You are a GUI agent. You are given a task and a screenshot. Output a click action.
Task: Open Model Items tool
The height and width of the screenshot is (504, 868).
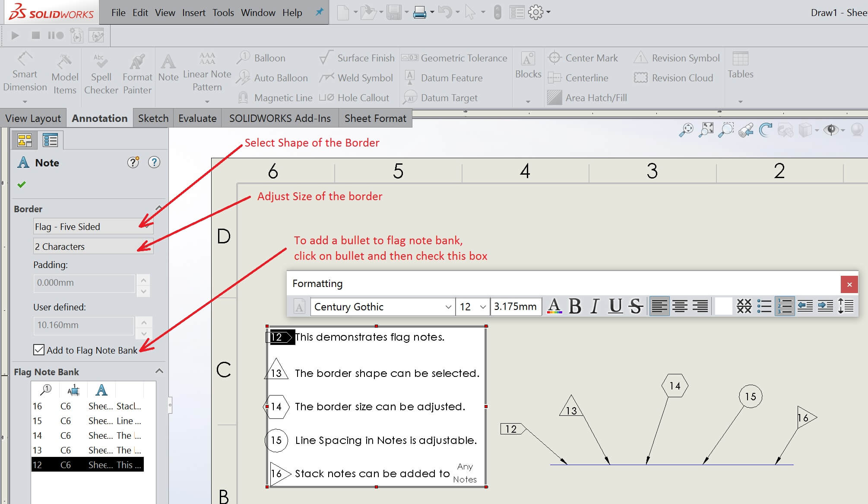[x=65, y=73]
